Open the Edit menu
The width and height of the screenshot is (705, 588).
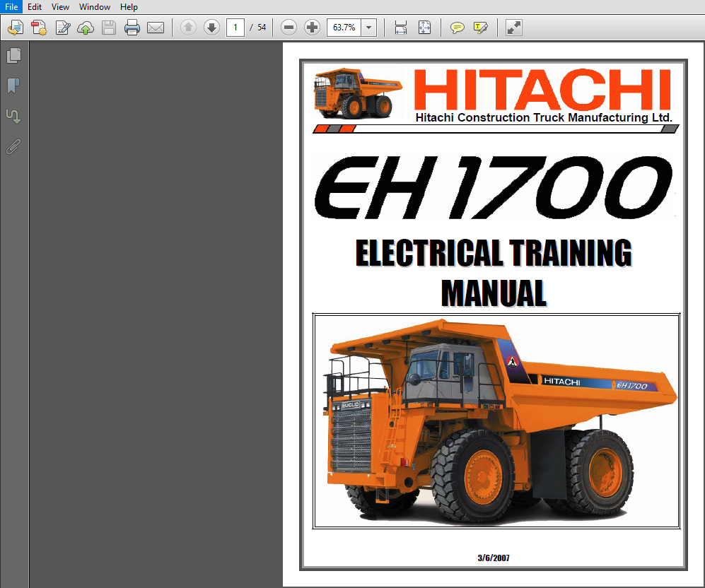coord(35,7)
